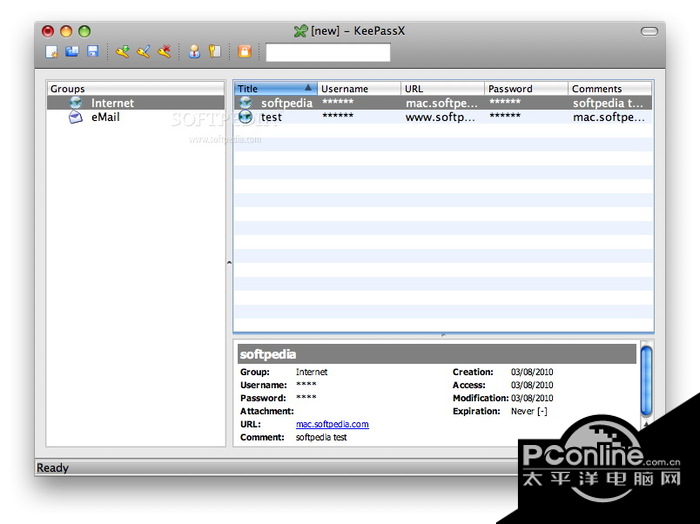Create a new database via toolbar icon
Image resolution: width=700 pixels, height=524 pixels.
pos(51,52)
